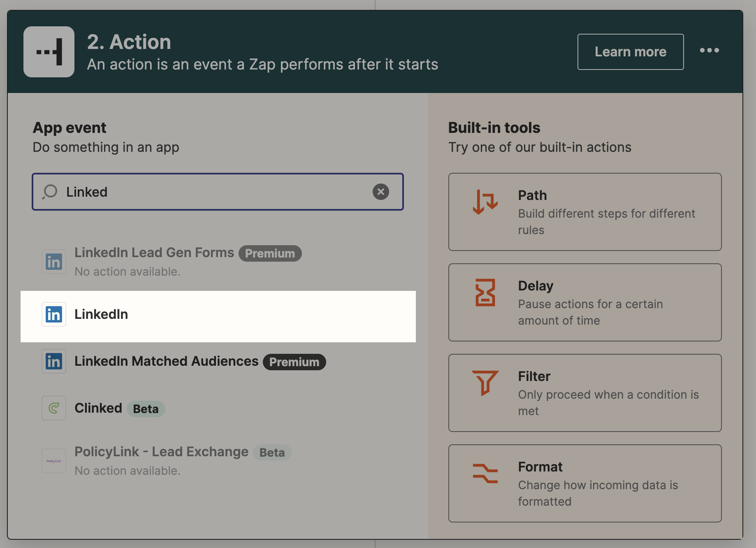Screen dimensions: 756x548
Task: Click the magnifier search icon
Action: pyautogui.click(x=50, y=192)
